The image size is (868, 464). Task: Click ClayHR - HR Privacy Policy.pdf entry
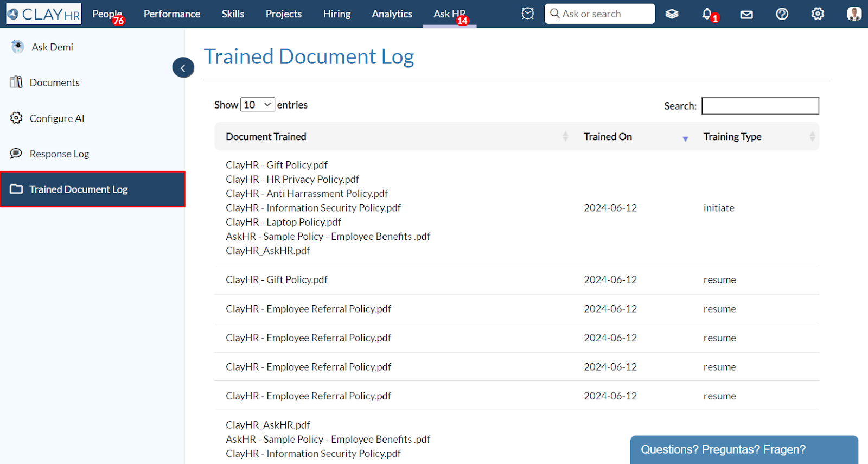292,179
